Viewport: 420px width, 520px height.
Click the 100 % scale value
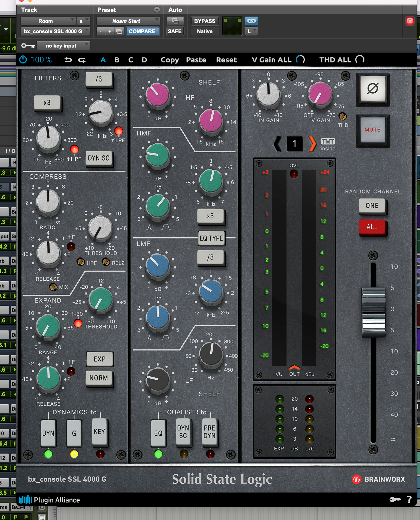pyautogui.click(x=41, y=60)
